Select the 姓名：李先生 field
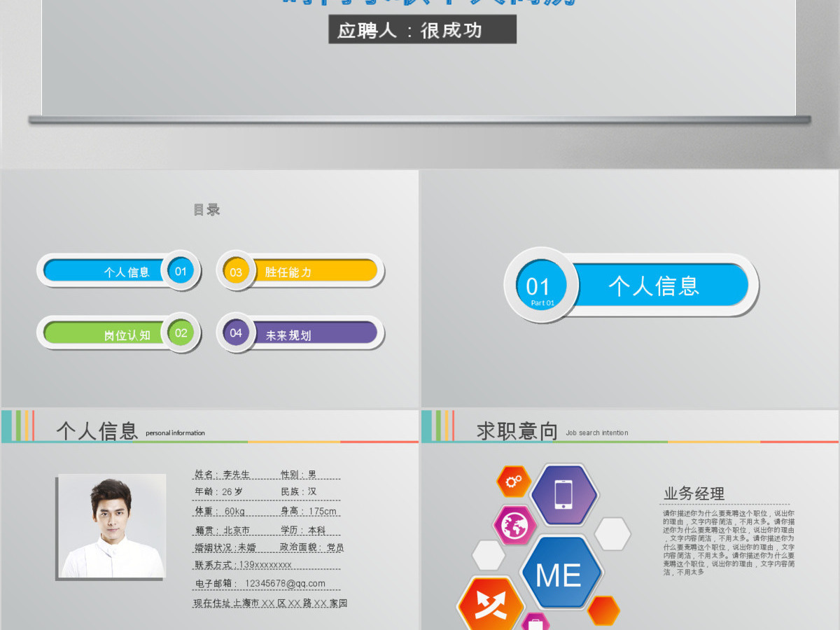 (x=222, y=474)
